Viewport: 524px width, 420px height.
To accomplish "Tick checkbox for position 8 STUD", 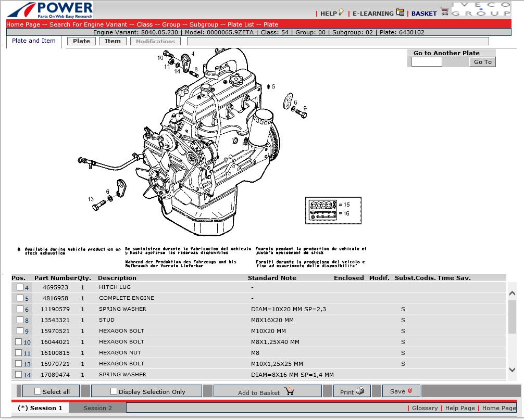I will (20, 320).
